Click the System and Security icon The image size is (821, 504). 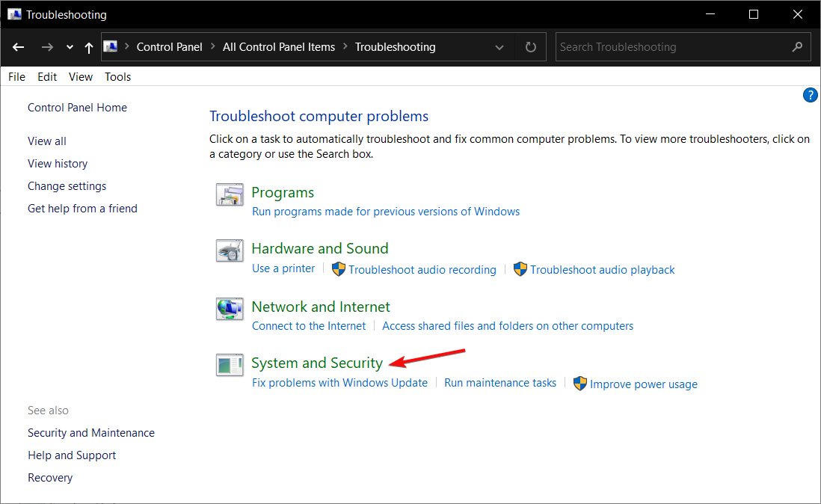pos(230,365)
